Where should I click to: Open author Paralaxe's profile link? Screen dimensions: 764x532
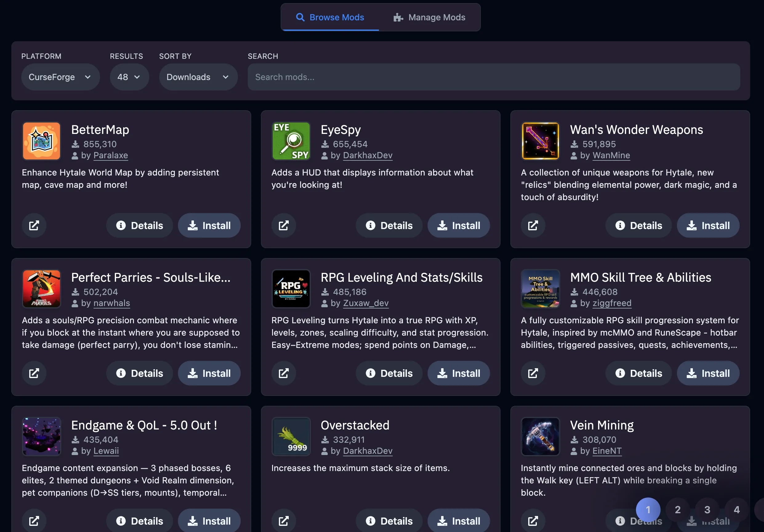click(x=111, y=155)
